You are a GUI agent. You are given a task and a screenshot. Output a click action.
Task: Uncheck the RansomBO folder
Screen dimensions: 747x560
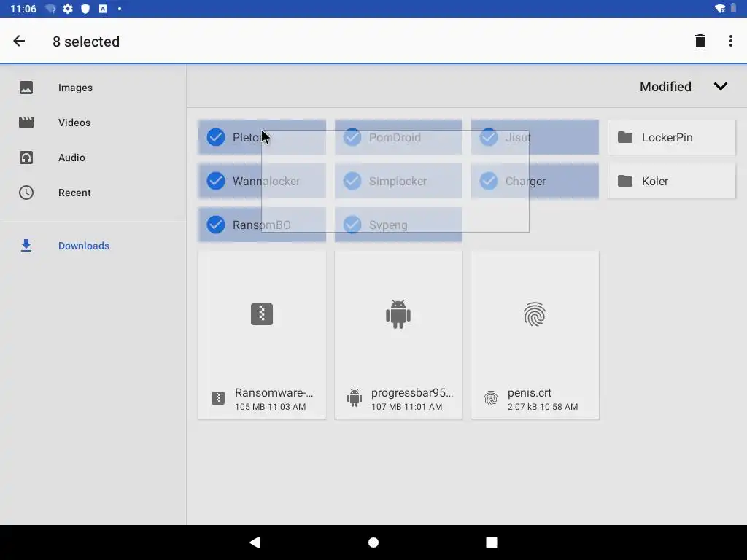(216, 225)
